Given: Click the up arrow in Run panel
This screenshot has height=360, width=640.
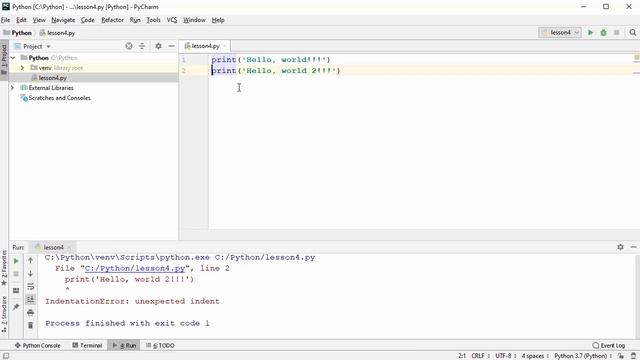Looking at the screenshot, I should coord(31,260).
